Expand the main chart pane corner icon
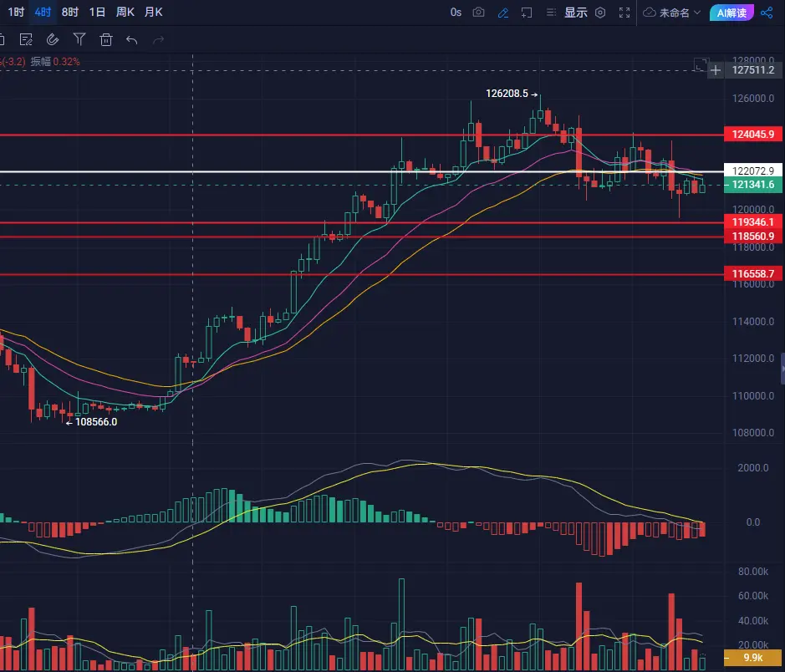 (x=701, y=64)
